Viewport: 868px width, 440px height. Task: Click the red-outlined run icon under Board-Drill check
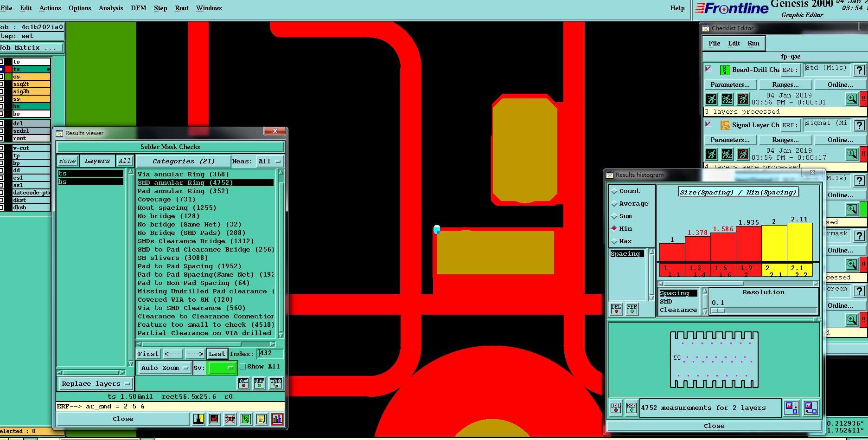(743, 99)
